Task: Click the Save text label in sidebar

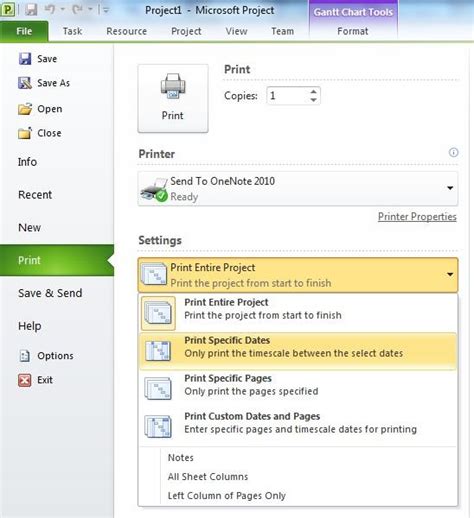Action: (47, 59)
